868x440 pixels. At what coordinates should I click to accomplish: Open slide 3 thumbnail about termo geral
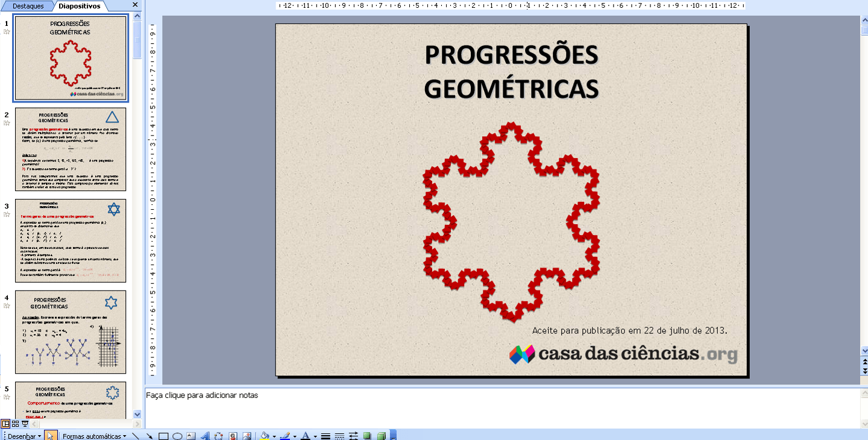pos(71,241)
